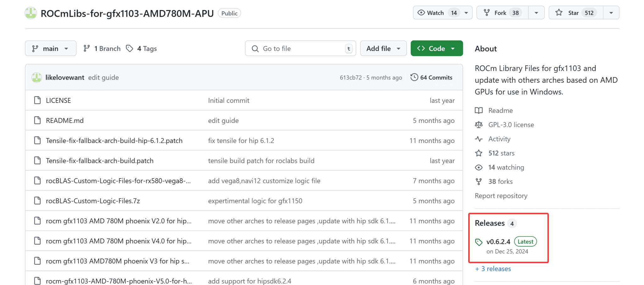The image size is (644, 285).
Task: Click the Go to file search field
Action: click(300, 48)
